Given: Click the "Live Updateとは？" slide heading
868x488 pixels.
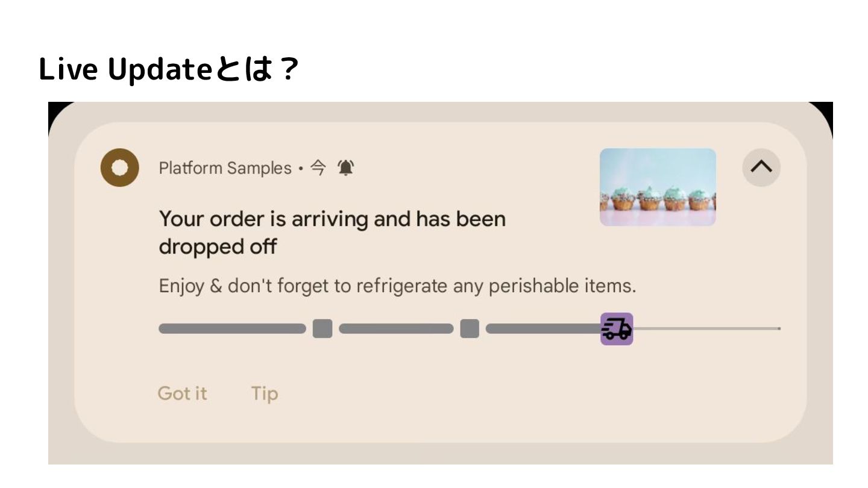Looking at the screenshot, I should tap(169, 70).
